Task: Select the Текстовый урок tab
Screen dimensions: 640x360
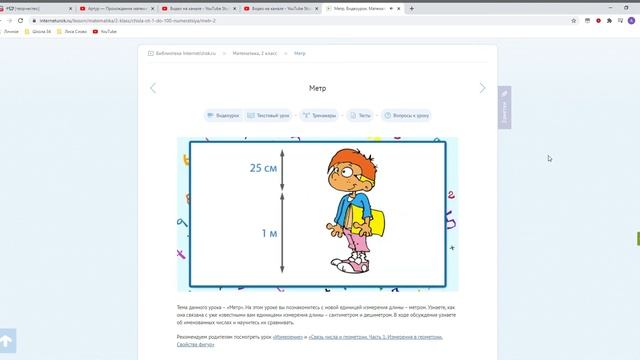Action: pos(268,116)
